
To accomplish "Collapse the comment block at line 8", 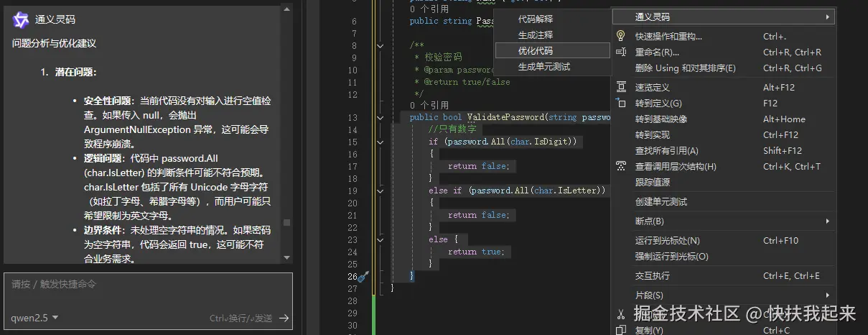I will (x=381, y=45).
